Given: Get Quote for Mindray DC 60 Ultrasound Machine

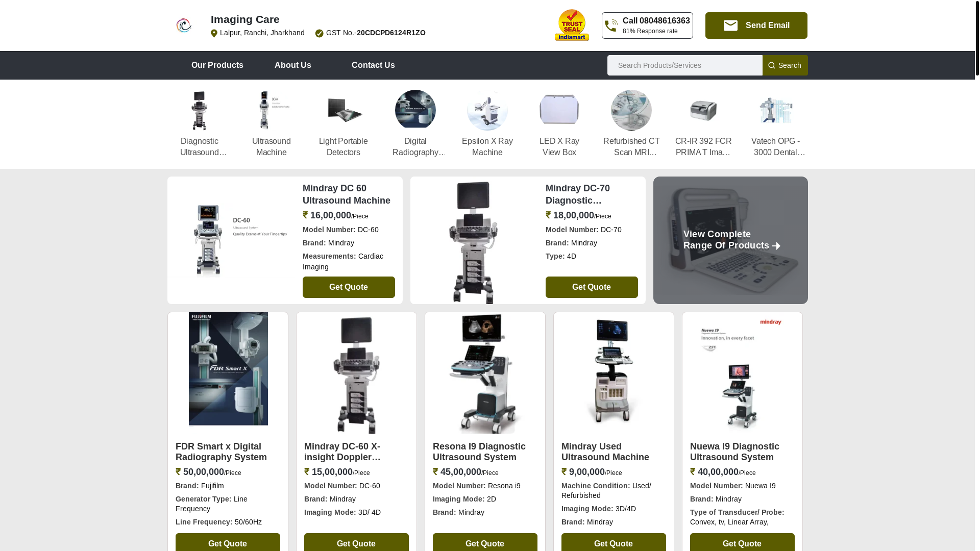Looking at the screenshot, I should (349, 287).
